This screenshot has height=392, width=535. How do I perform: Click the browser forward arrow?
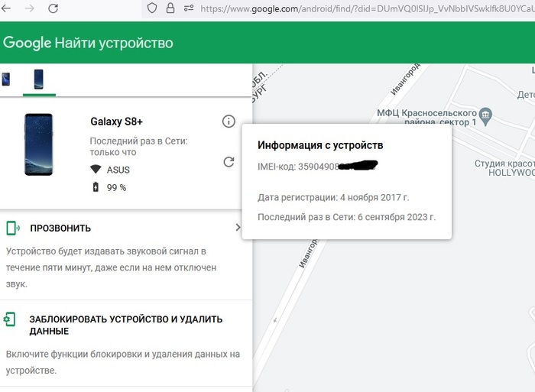pos(29,8)
